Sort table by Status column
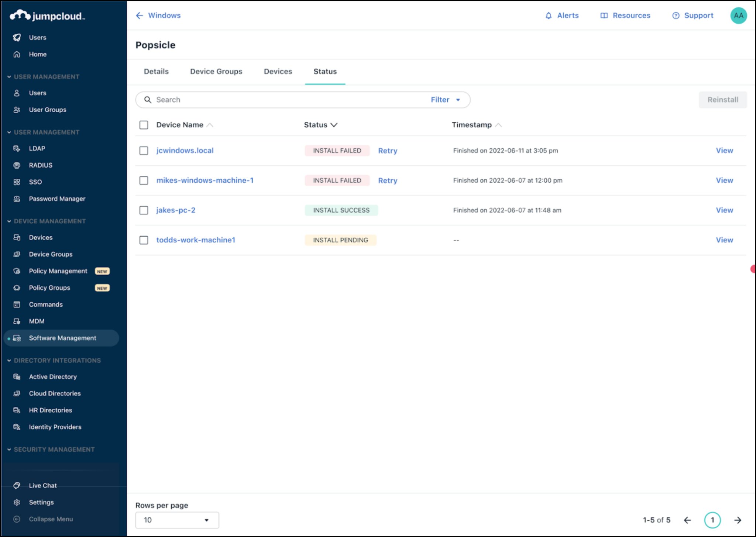756x537 pixels. (x=320, y=125)
